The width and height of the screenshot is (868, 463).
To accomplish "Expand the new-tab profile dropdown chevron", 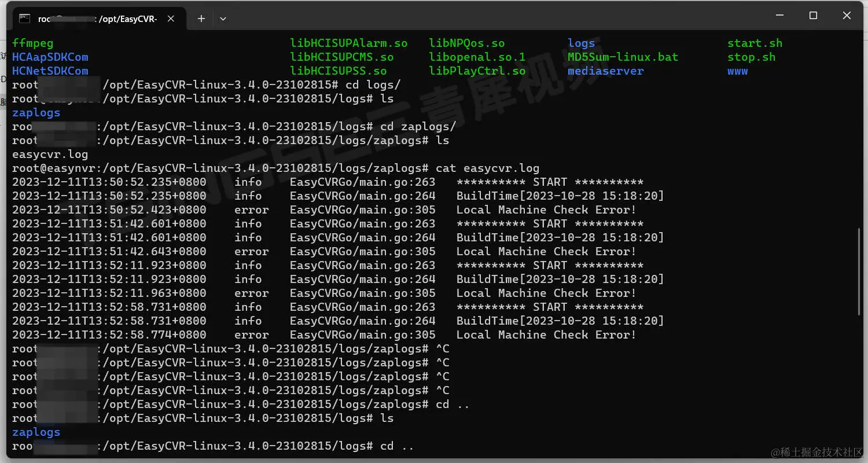I will click(223, 19).
